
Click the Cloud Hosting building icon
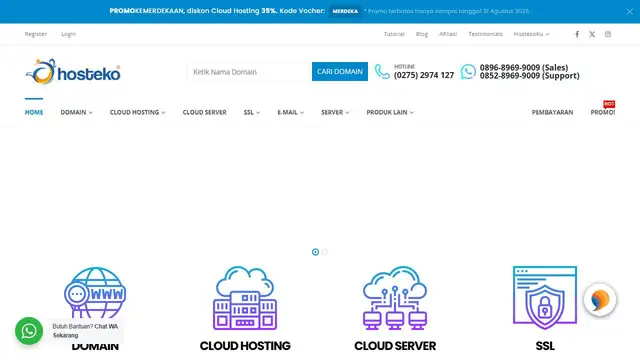[x=245, y=298]
